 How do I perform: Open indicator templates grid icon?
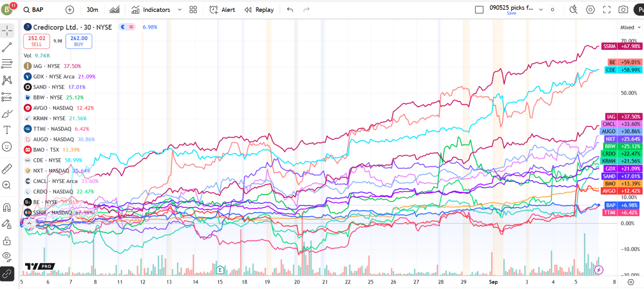193,10
